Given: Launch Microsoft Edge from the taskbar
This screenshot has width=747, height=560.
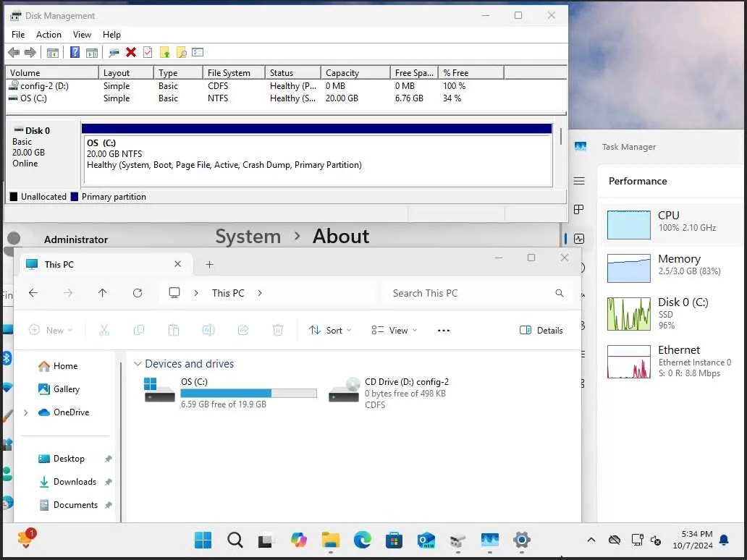Looking at the screenshot, I should coord(362,540).
